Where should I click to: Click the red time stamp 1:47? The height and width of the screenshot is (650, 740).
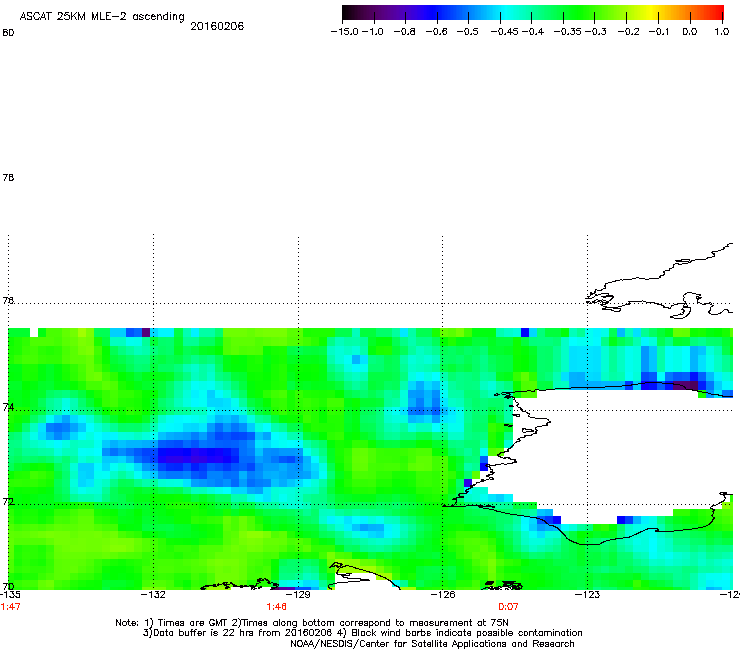click(x=10, y=607)
